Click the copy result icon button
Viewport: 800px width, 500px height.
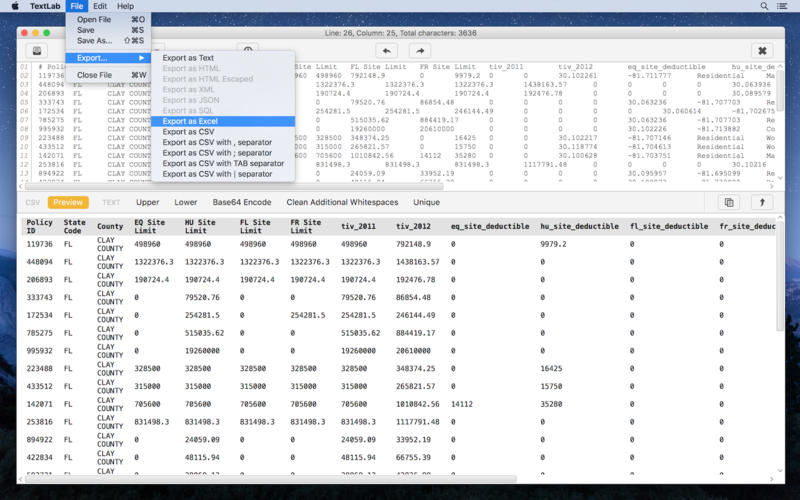(729, 202)
